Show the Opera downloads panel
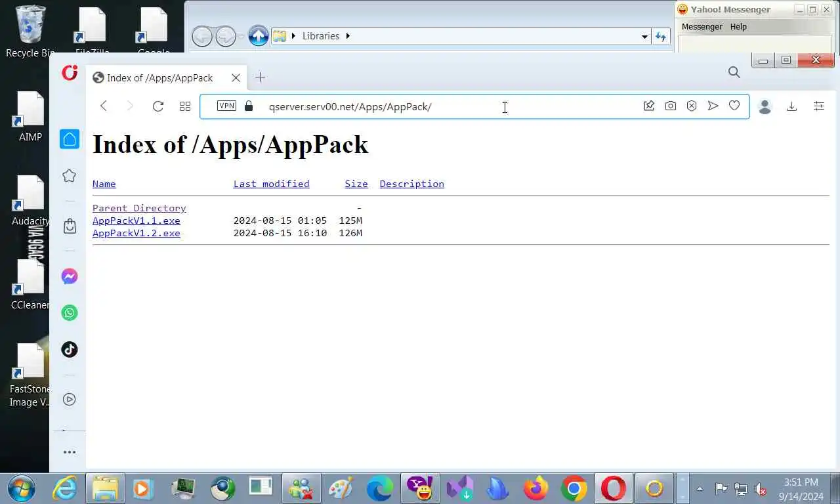The image size is (840, 504). point(791,106)
